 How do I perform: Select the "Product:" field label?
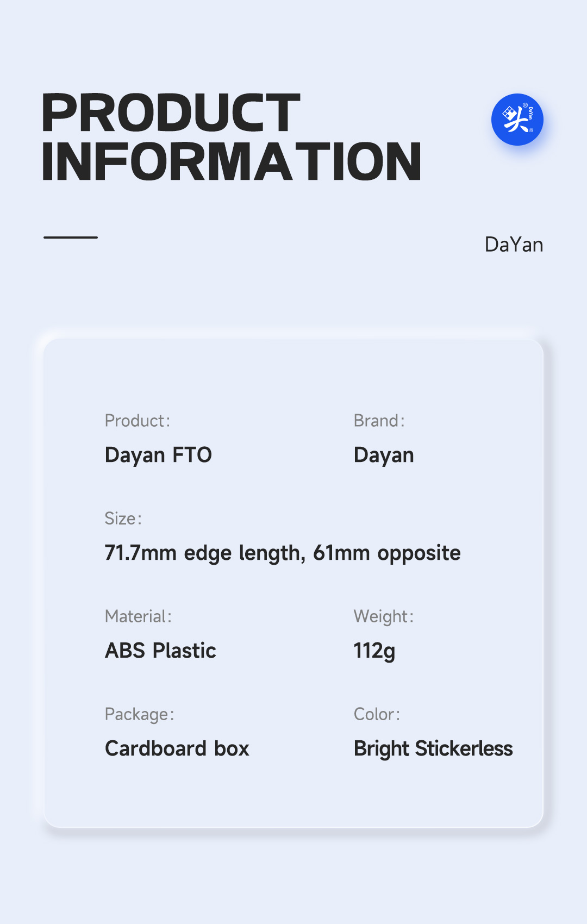138,421
